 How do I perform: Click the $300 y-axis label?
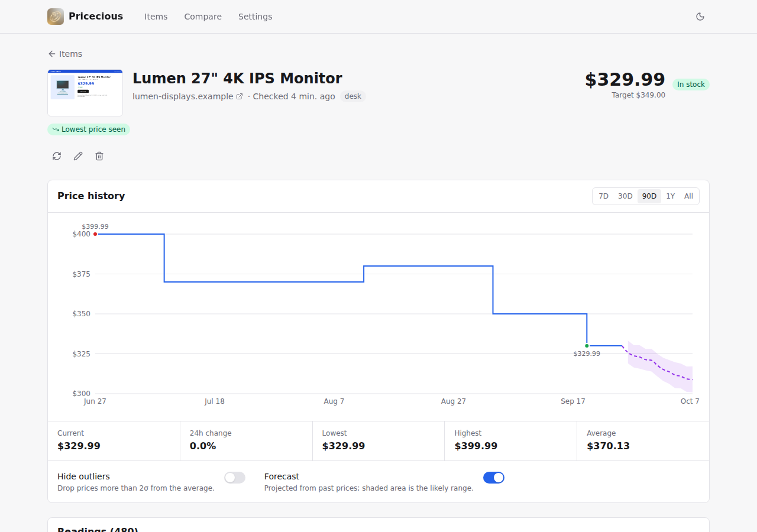(82, 394)
